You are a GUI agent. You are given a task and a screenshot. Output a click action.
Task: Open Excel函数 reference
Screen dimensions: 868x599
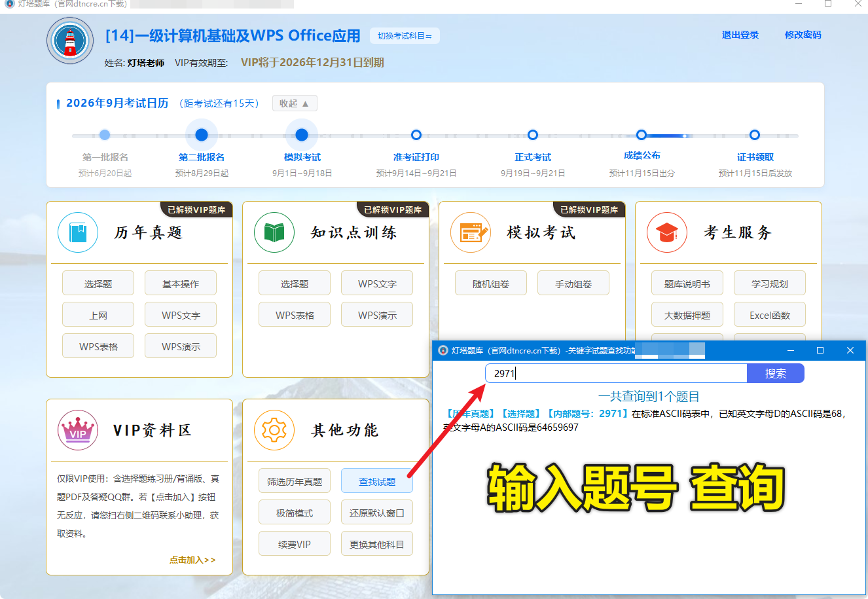tap(770, 315)
